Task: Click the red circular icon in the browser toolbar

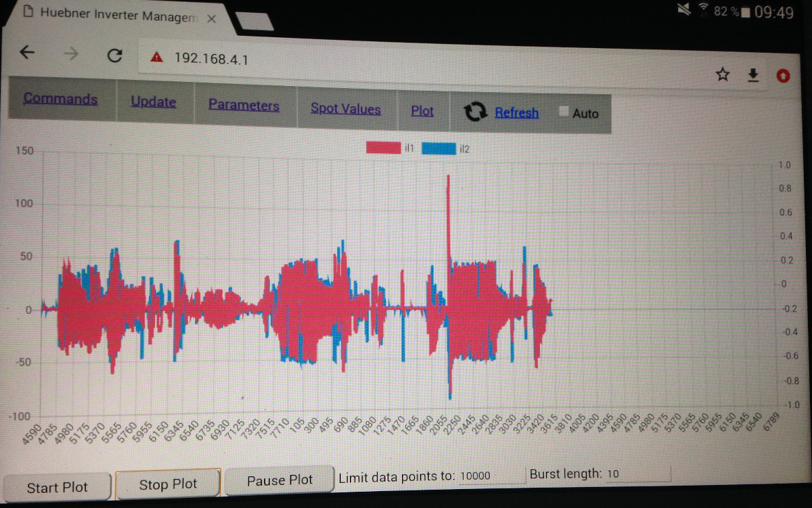Action: (784, 76)
